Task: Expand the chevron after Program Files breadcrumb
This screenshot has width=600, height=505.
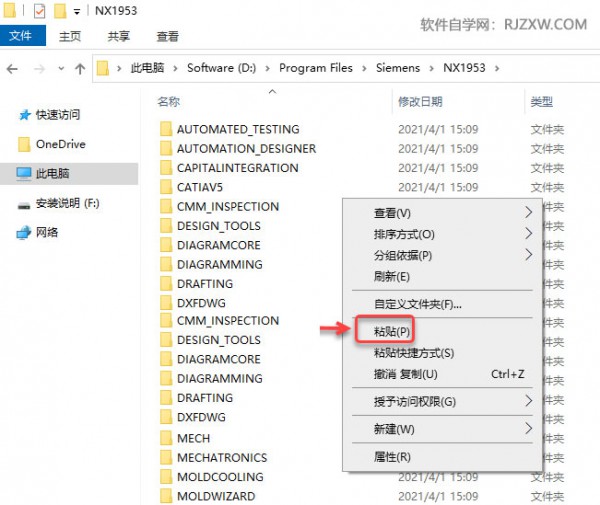Action: tap(364, 68)
